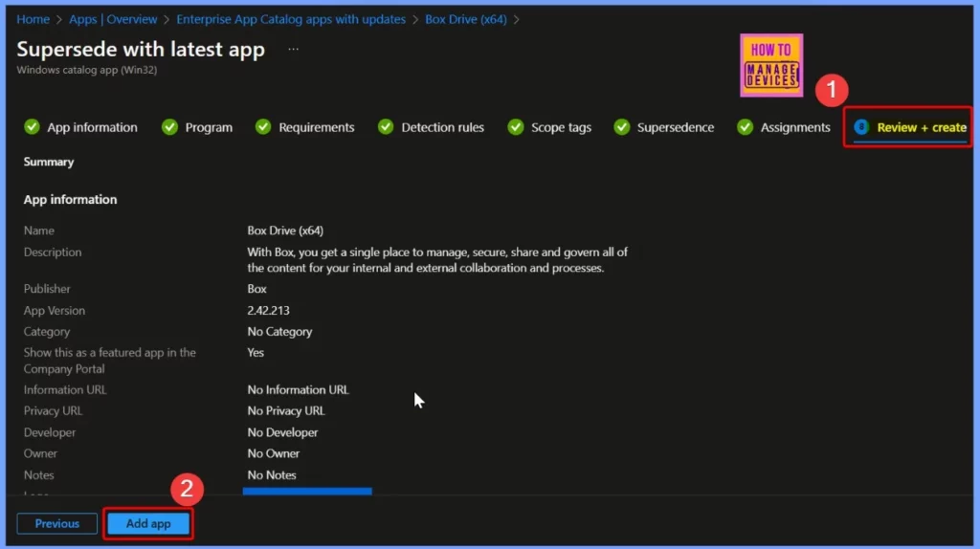Click the Summary heading
The height and width of the screenshot is (549, 980).
coord(49,162)
